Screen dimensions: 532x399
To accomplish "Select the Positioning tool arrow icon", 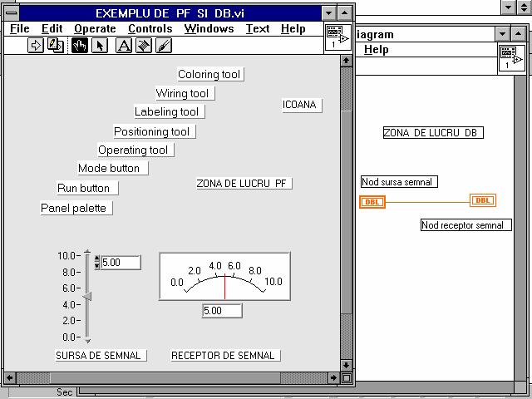I will (x=100, y=45).
